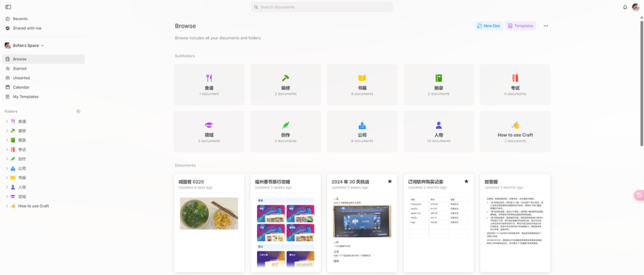Go to Starred in the sidebar
Viewport: 644px width, 275px height.
pos(20,68)
